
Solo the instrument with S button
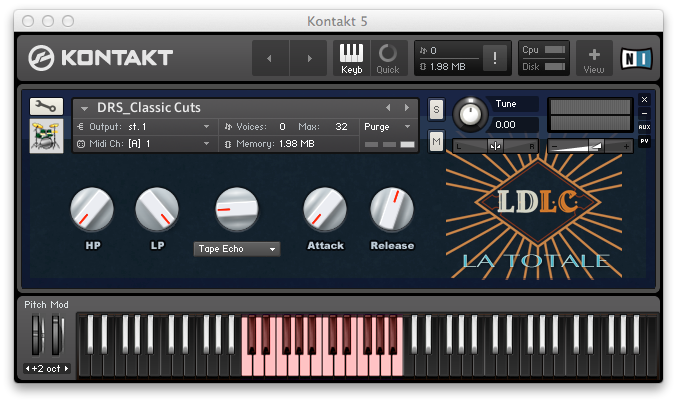point(436,109)
